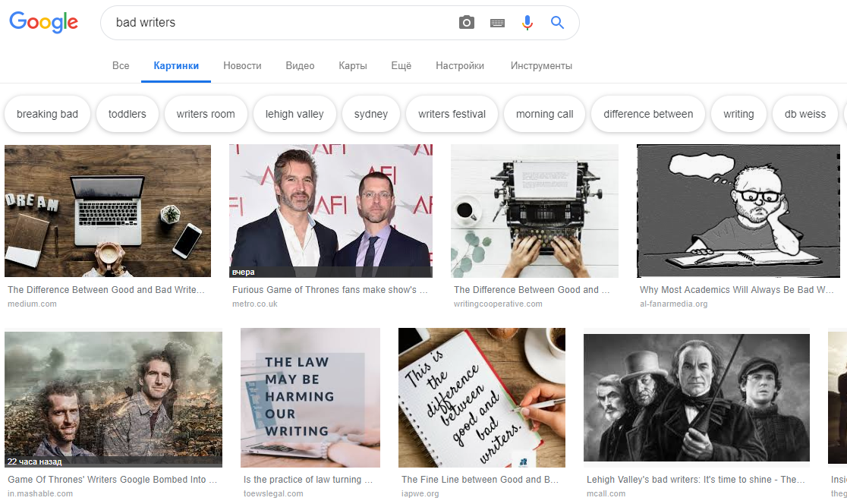Go to Google home via logo
Screen dimensions: 847x504
(43, 23)
